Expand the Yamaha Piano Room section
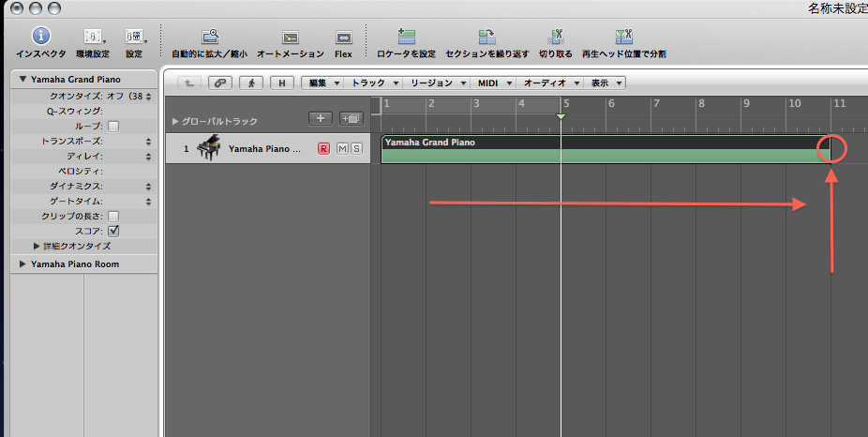The height and width of the screenshot is (437, 868). tap(22, 264)
